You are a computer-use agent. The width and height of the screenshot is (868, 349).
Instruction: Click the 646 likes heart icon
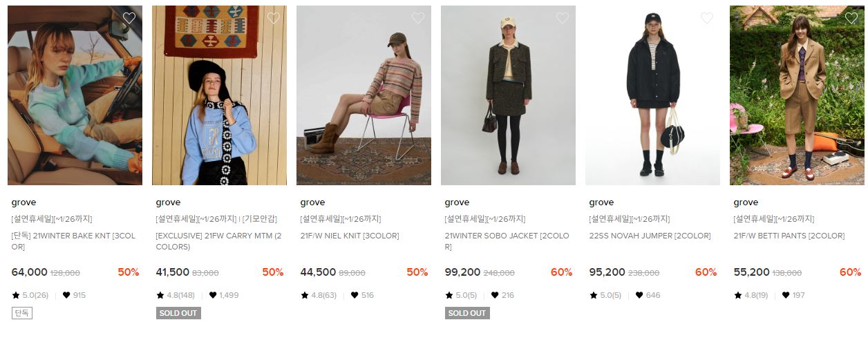click(639, 295)
